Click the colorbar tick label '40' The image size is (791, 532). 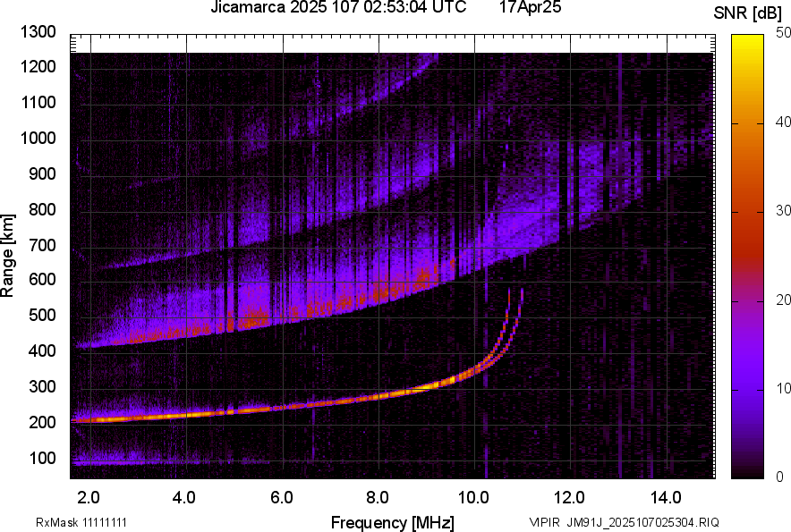pyautogui.click(x=783, y=122)
